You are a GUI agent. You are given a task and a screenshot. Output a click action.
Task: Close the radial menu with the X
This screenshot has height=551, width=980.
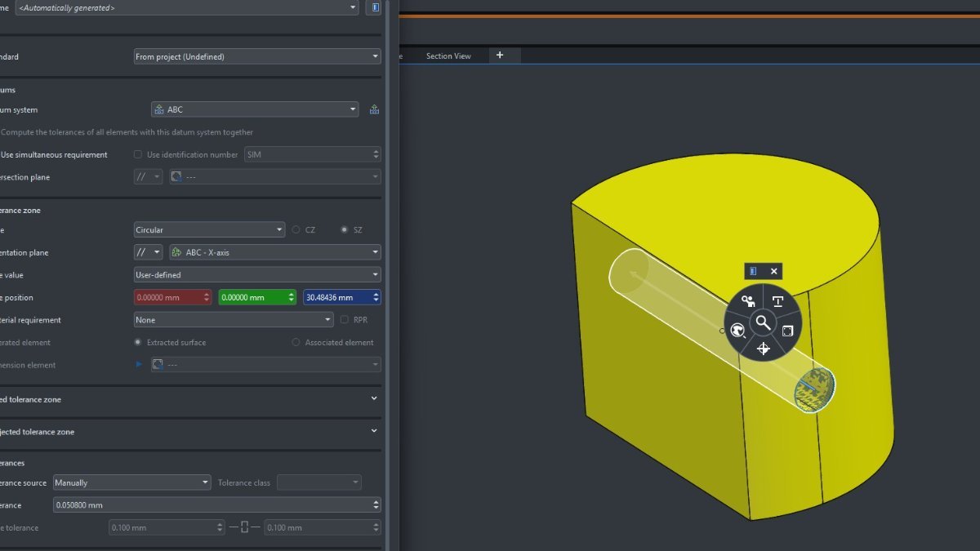[x=774, y=271]
